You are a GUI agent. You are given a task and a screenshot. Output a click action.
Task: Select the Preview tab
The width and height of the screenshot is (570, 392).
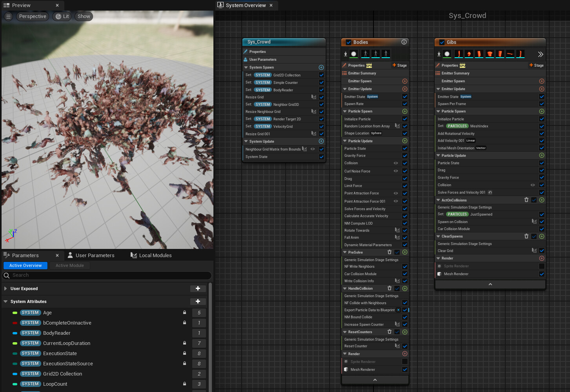22,5
